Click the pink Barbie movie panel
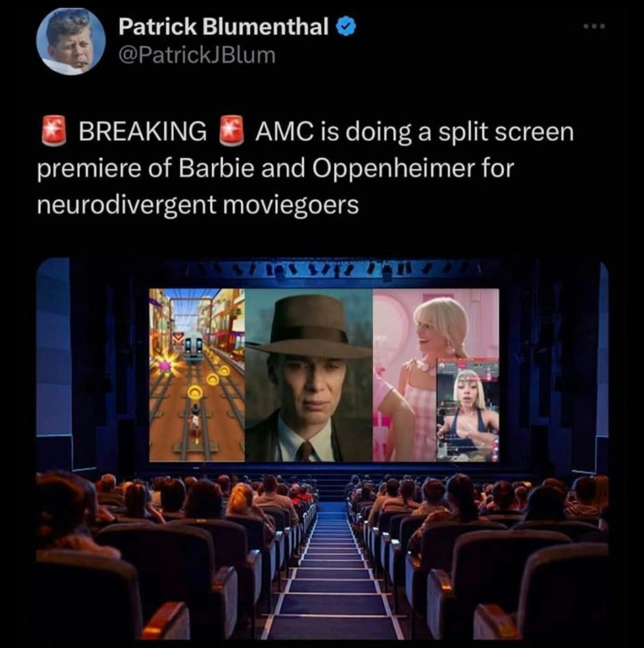 click(436, 375)
